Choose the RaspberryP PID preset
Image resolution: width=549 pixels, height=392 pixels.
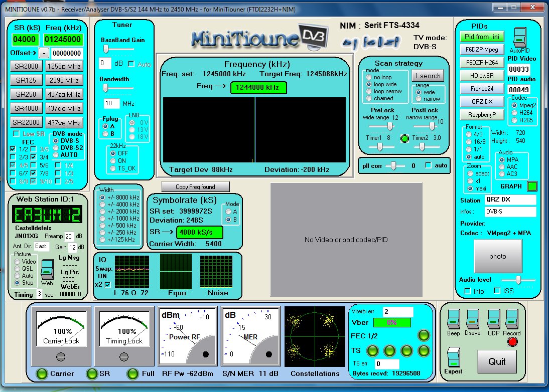(x=482, y=115)
